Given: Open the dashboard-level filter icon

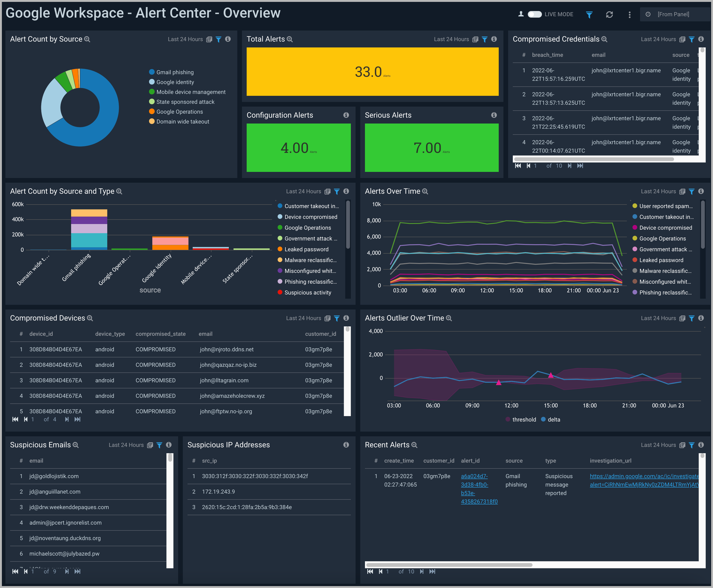Looking at the screenshot, I should point(589,15).
